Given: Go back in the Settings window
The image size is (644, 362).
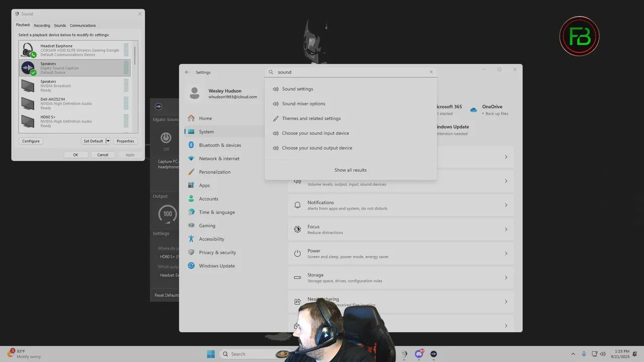Looking at the screenshot, I should (187, 72).
